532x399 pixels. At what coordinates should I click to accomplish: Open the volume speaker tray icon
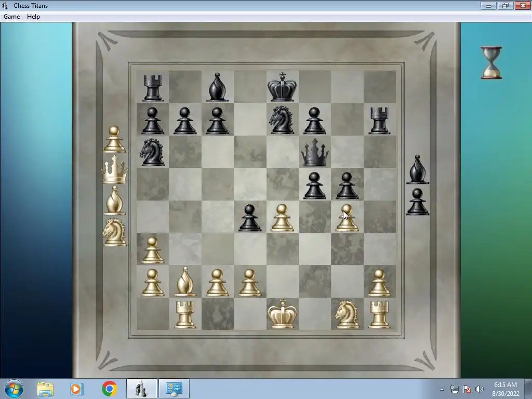[479, 389]
